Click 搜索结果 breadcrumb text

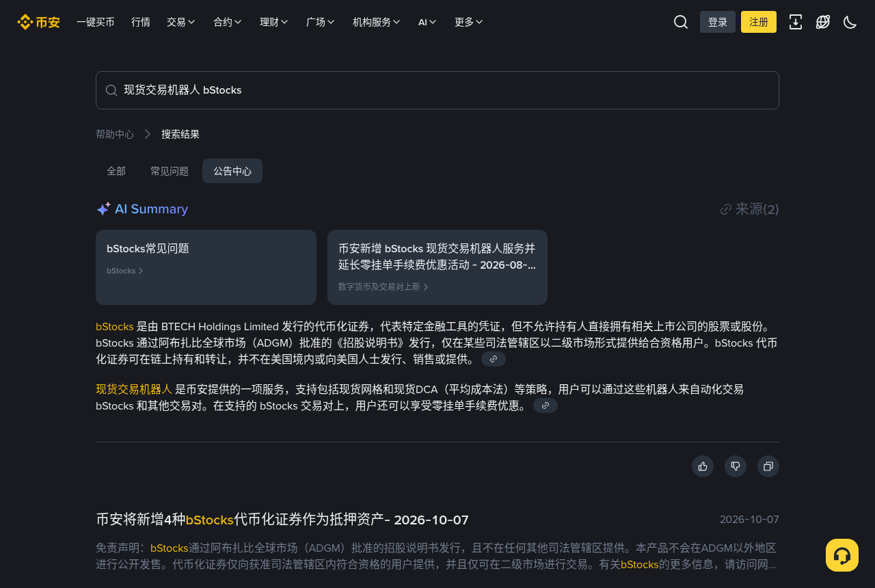(180, 134)
